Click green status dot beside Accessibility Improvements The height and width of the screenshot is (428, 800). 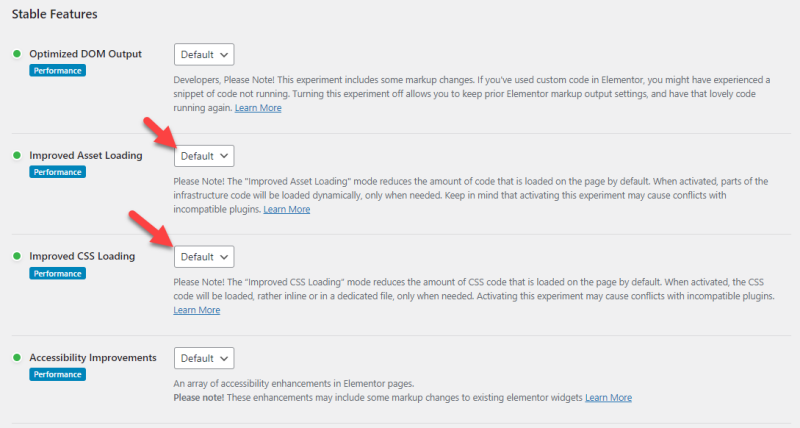coord(17,358)
